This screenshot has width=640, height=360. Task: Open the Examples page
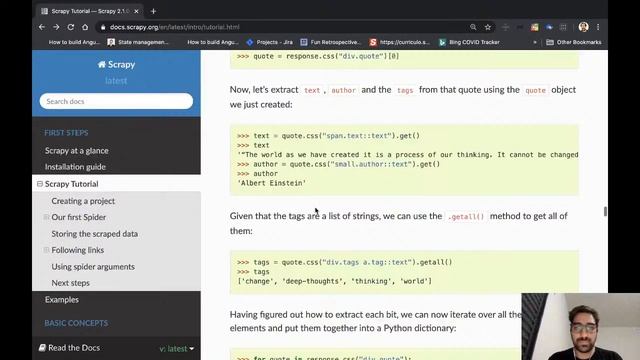pyautogui.click(x=62, y=300)
